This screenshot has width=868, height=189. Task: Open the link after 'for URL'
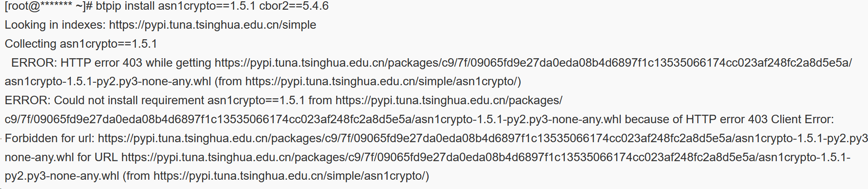485,157
